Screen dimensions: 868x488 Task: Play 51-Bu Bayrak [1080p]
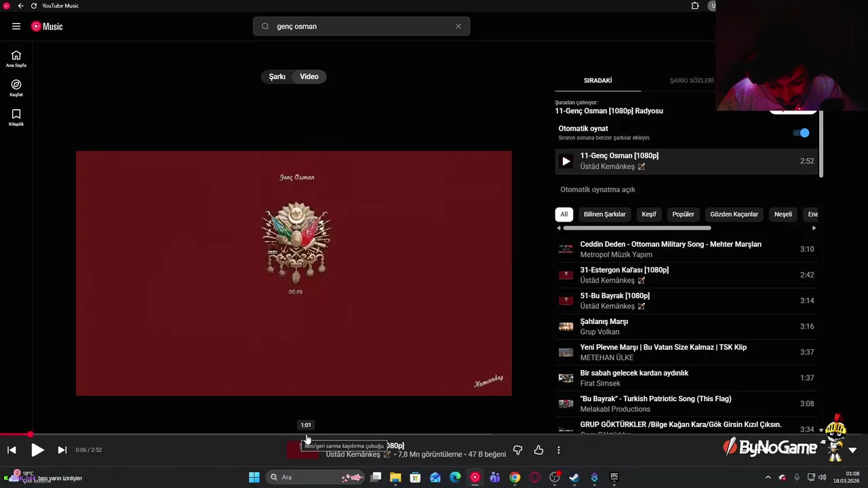686,301
